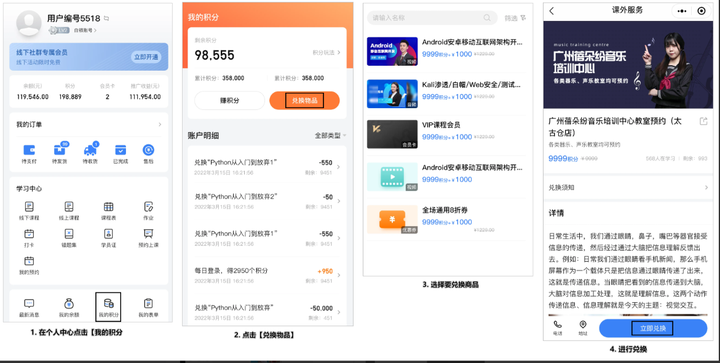Open the 待收货 truck icon in My Orders
The image size is (720, 363).
[x=90, y=150]
